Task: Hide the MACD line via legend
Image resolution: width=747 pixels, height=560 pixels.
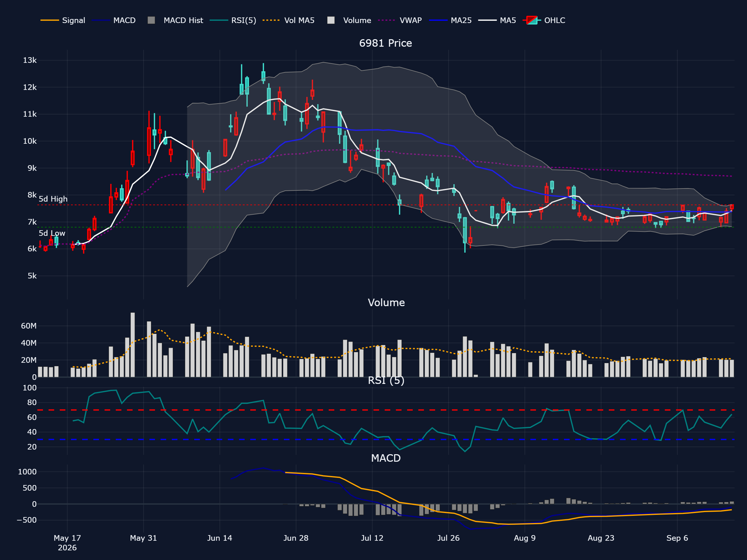Action: click(x=114, y=20)
